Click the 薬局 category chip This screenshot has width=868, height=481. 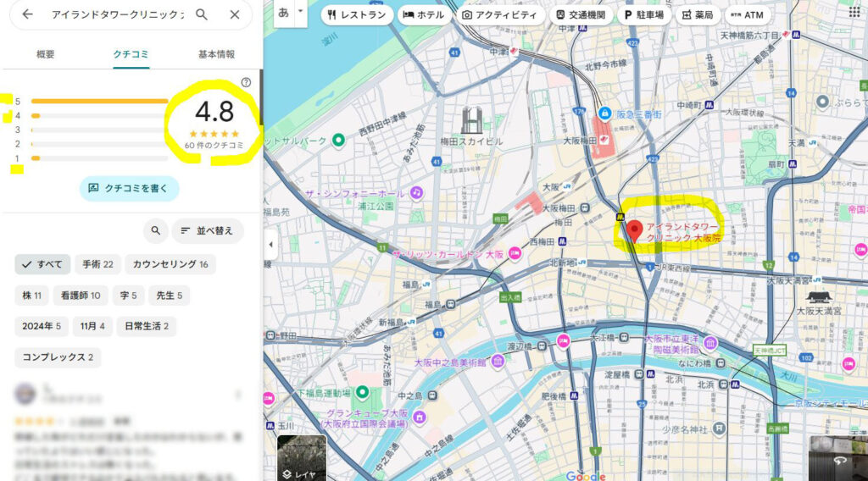(x=698, y=15)
